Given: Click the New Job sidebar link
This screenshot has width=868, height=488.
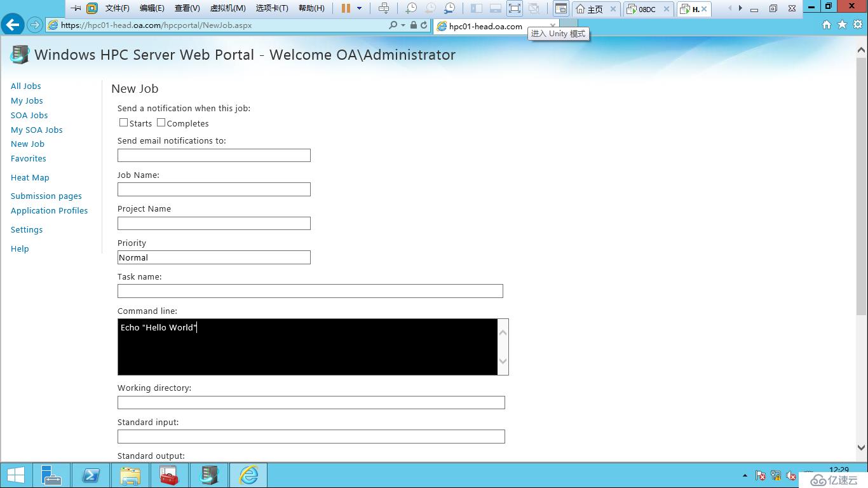Looking at the screenshot, I should [27, 144].
